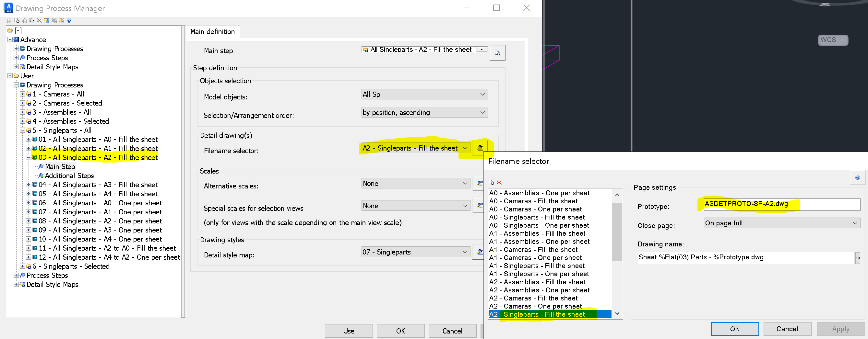The image size is (868, 339).
Task: Copy the selected process using the copy icon
Action: pyautogui.click(x=24, y=20)
